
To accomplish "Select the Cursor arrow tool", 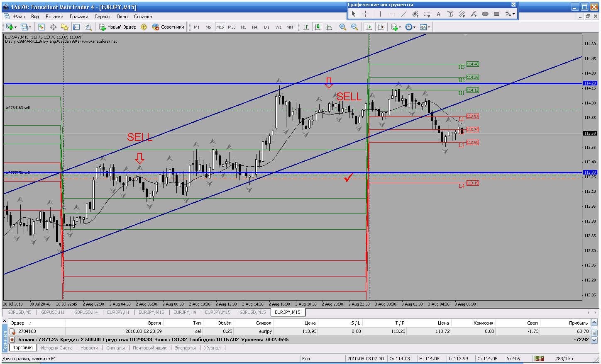I will (x=354, y=14).
